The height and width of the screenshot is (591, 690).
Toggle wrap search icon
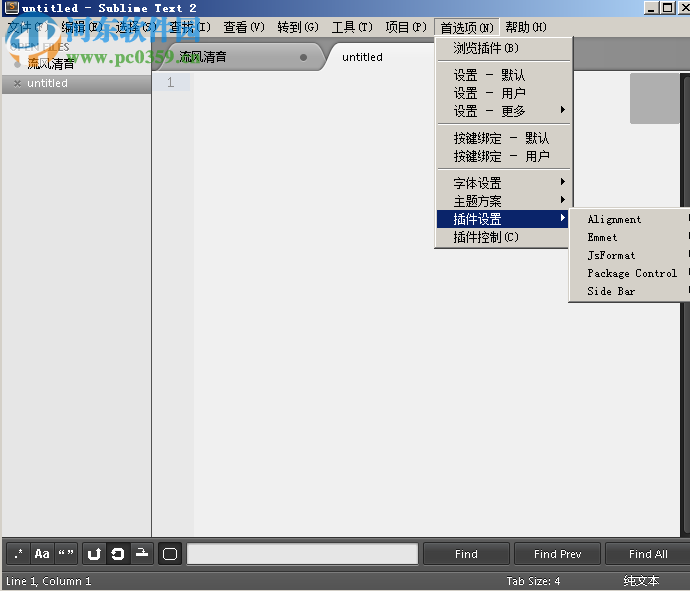[x=118, y=554]
